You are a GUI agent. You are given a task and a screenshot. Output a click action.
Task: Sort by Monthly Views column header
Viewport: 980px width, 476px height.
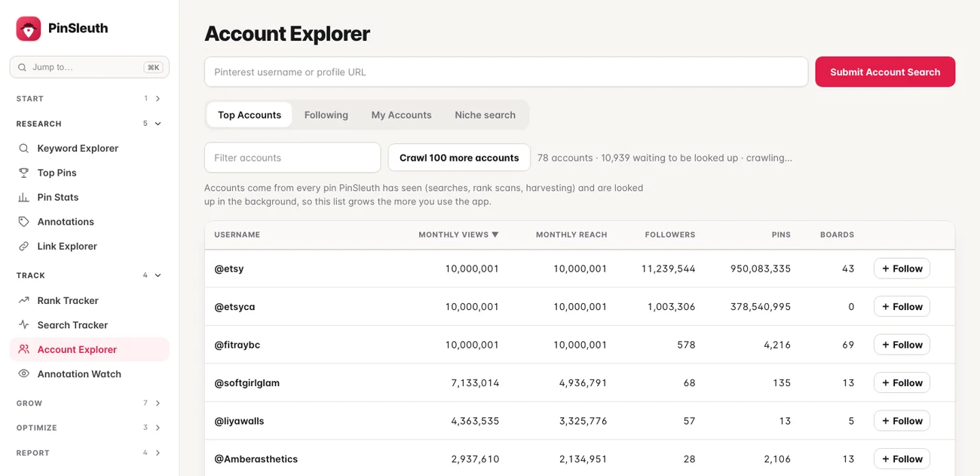[x=458, y=235]
